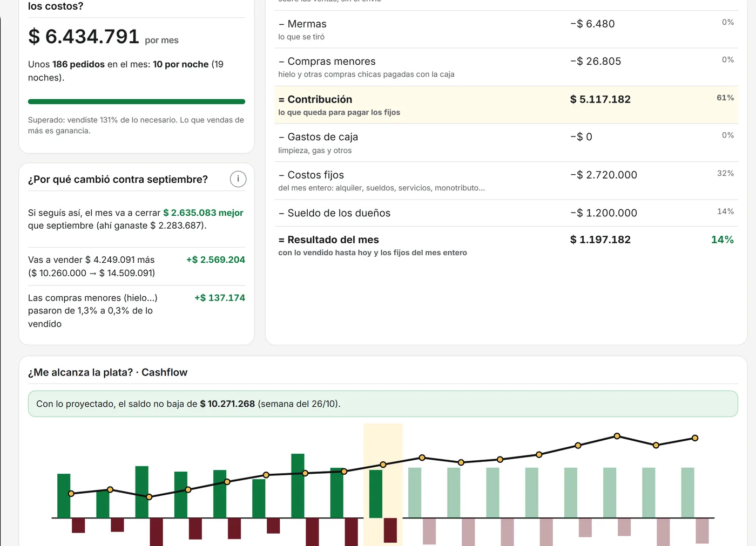Click the '$ 5.117.182' contribution amount
The height and width of the screenshot is (546, 756).
click(x=600, y=99)
